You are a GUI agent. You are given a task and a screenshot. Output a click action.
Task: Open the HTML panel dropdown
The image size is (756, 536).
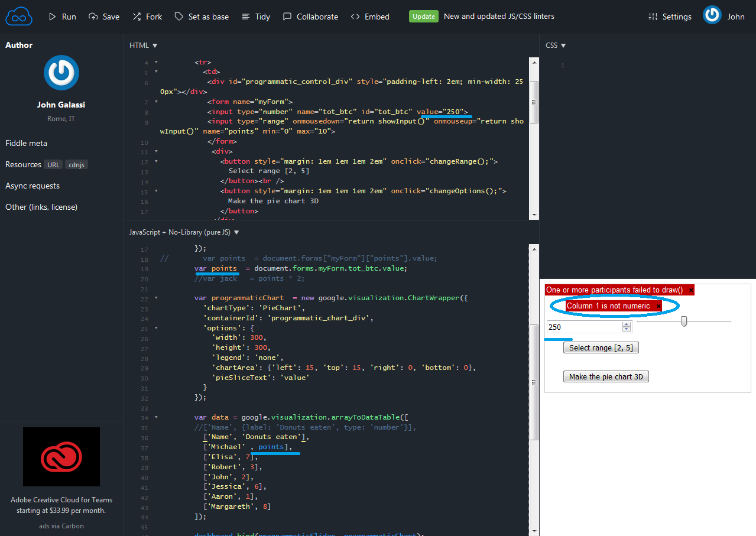tap(144, 45)
